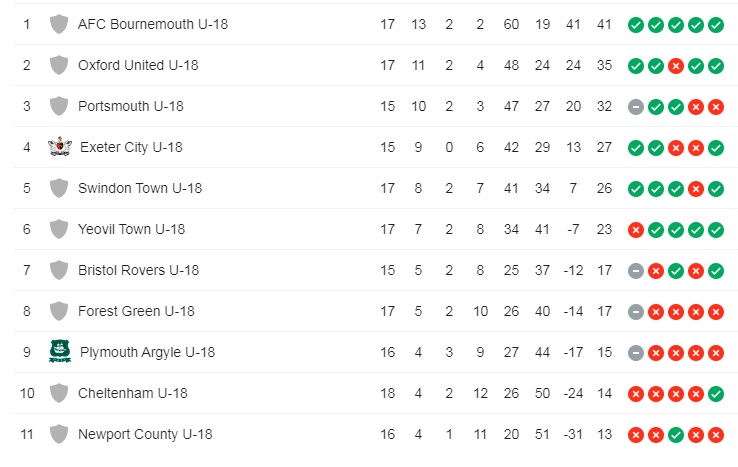Select Newport County U-18 team name

tap(145, 434)
